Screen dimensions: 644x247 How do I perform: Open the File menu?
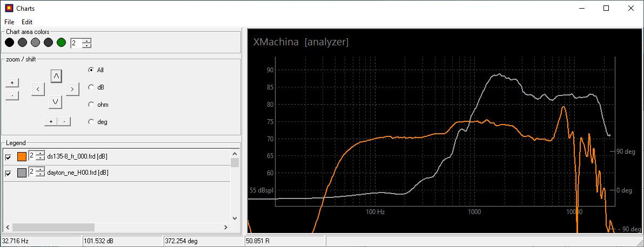coord(9,22)
